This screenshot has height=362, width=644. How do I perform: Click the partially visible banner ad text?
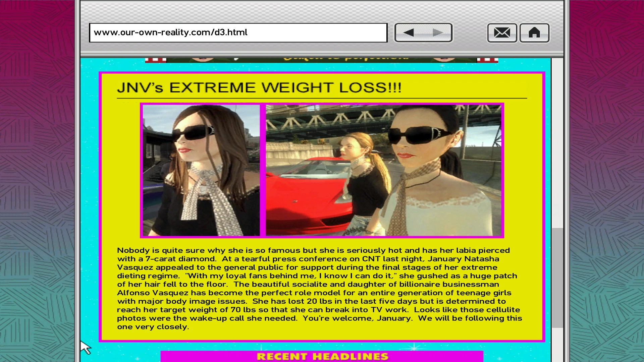(345, 59)
